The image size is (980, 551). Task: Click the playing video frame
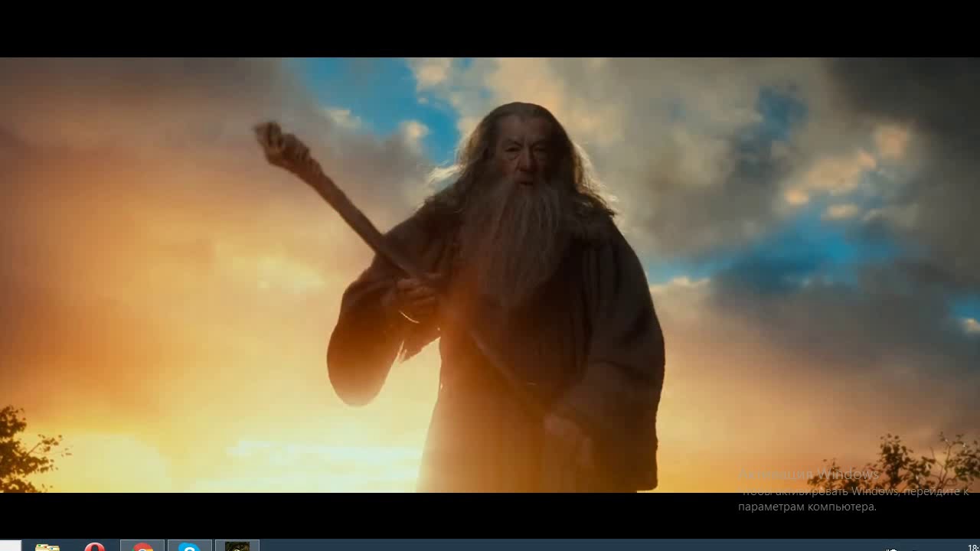(x=490, y=275)
